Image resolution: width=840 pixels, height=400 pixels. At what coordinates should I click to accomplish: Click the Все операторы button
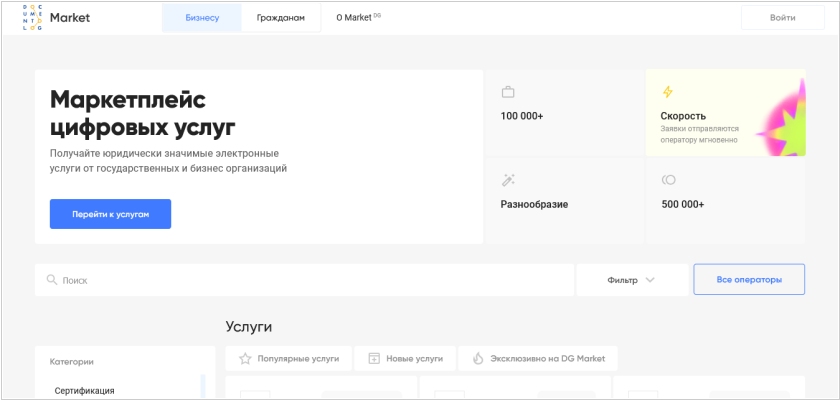(x=749, y=280)
